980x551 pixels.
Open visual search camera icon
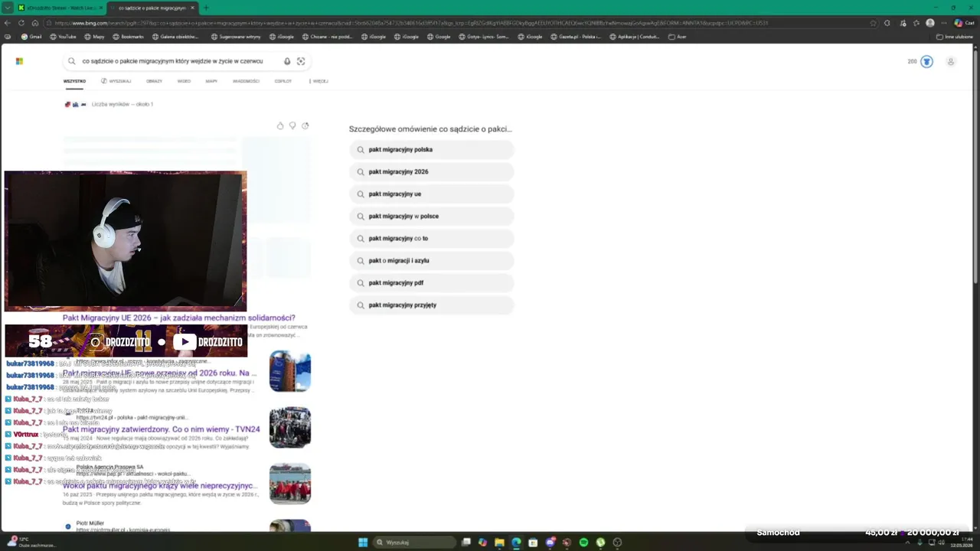301,61
